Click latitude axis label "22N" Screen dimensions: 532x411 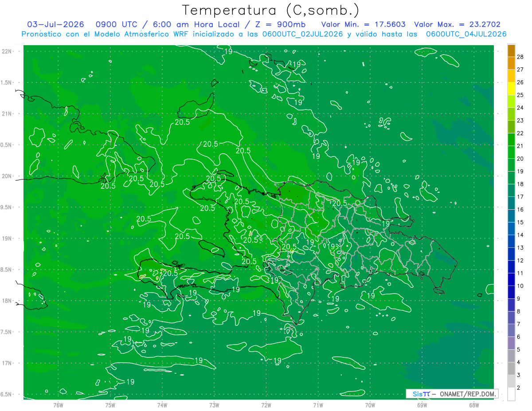[x=8, y=51]
